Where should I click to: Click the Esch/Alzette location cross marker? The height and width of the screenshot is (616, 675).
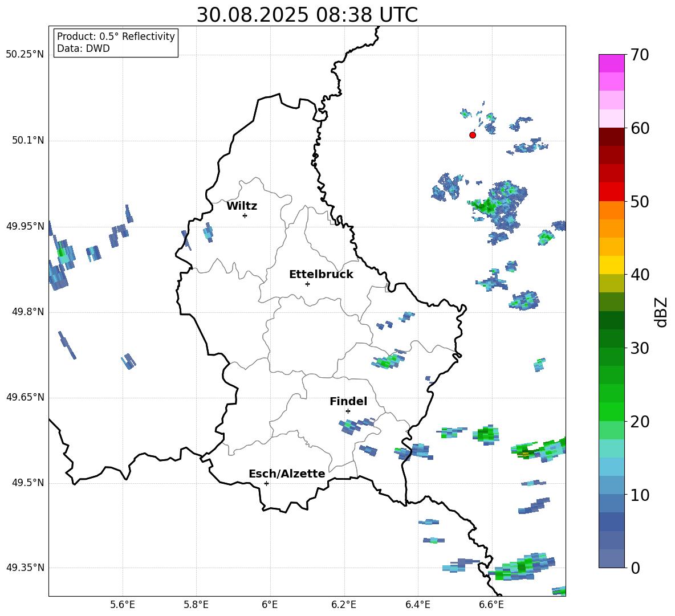(266, 483)
